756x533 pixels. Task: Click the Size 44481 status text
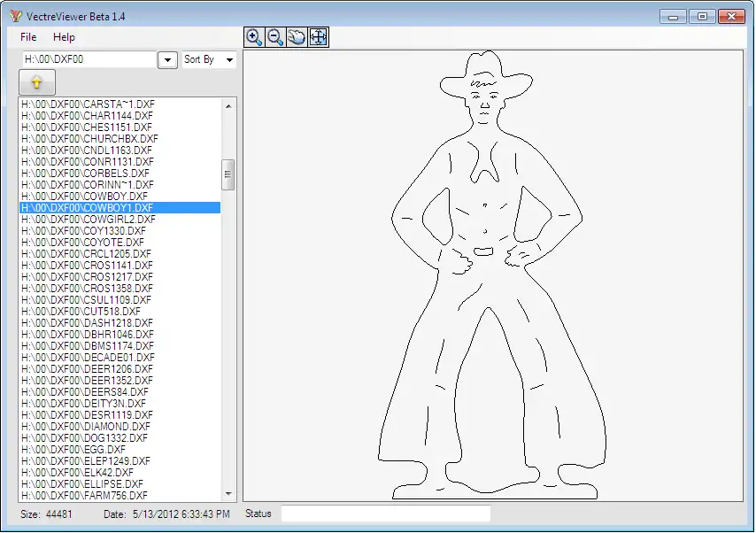click(46, 514)
